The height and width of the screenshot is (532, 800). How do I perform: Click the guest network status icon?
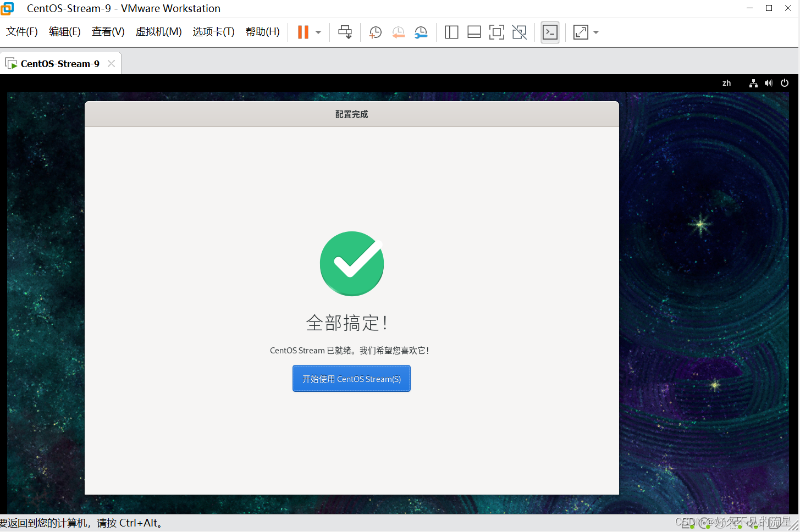(x=753, y=83)
